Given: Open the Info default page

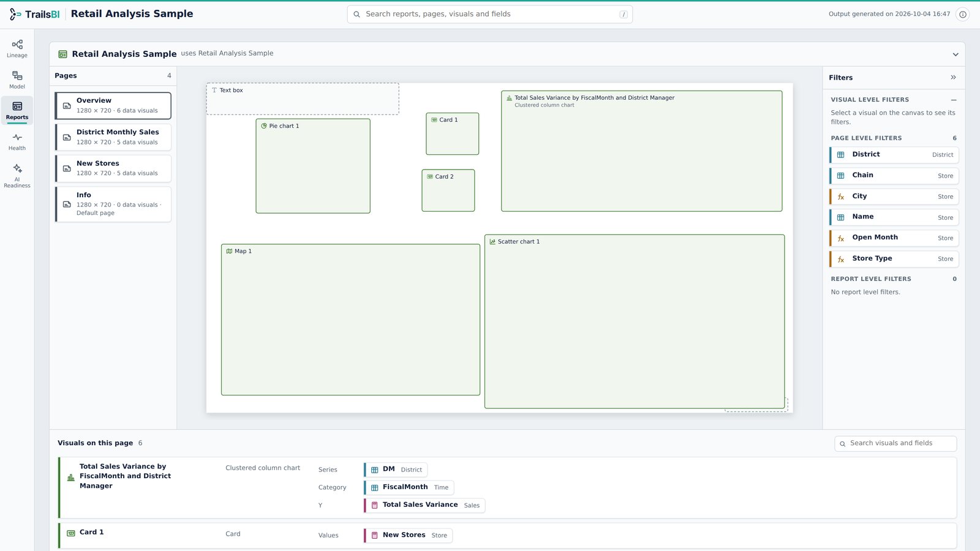Looking at the screenshot, I should tap(113, 204).
